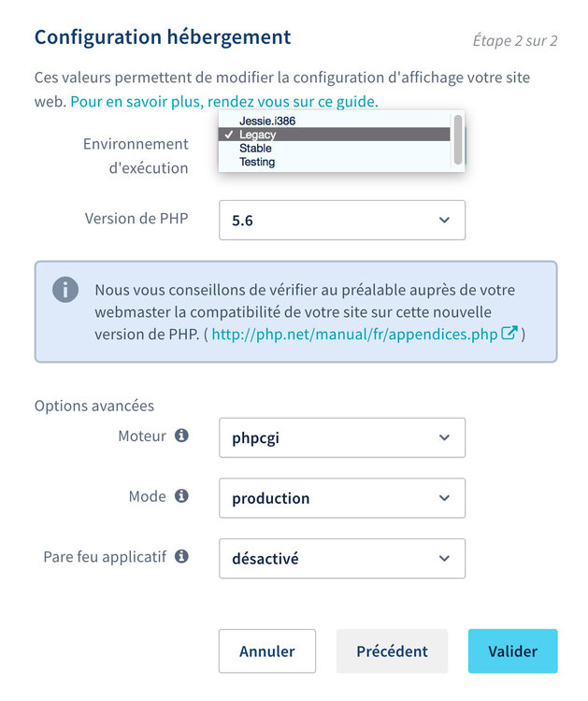Go back with the Précédent button

tap(392, 651)
